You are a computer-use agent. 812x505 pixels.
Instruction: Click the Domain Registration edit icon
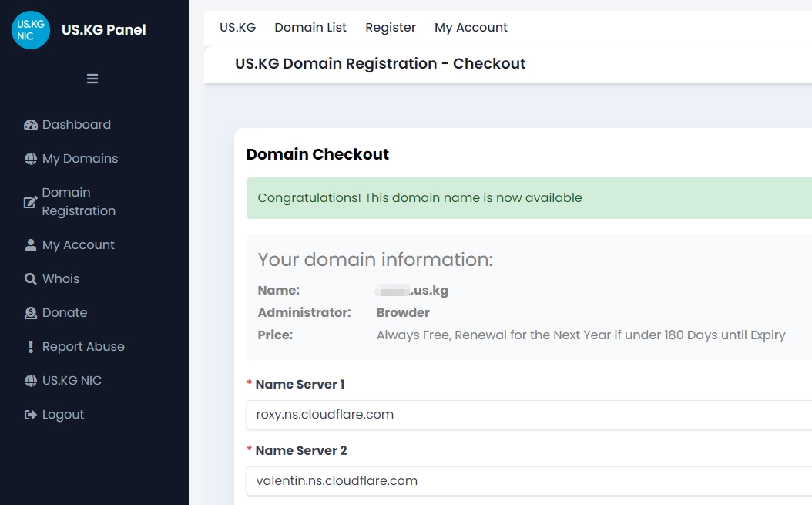coord(31,202)
